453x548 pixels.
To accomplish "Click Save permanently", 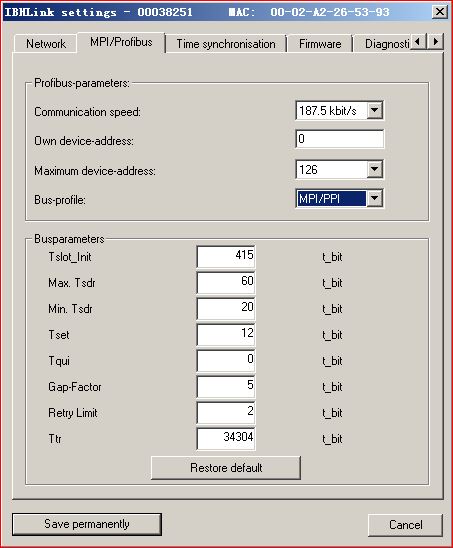I will 87,524.
